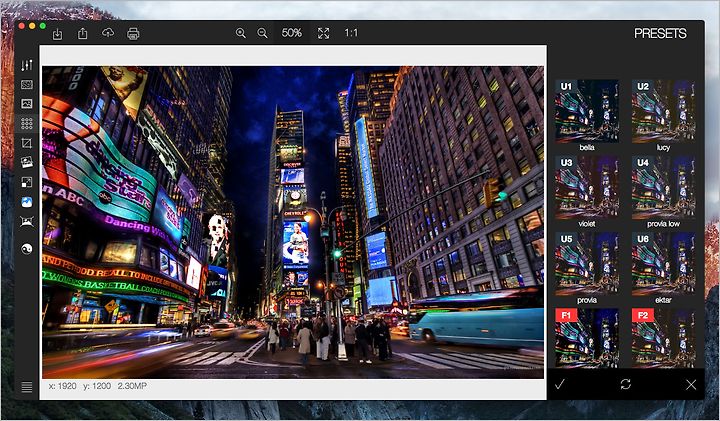
Task: Select the U5 provia preset thumbnail
Action: [587, 264]
